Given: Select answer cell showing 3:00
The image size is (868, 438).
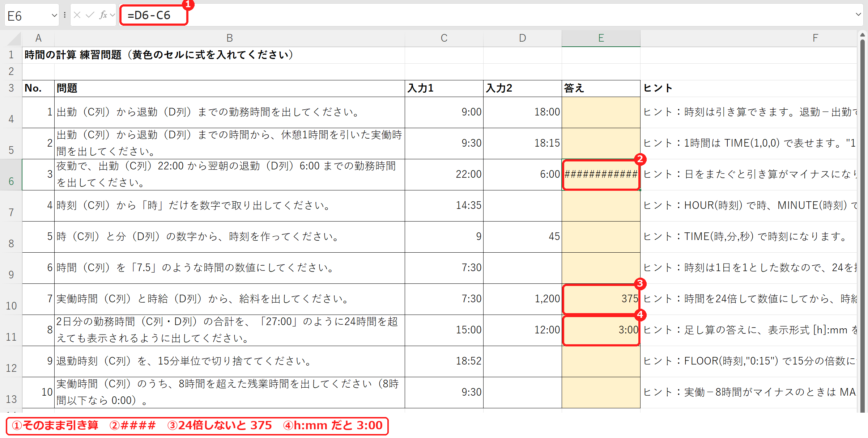Looking at the screenshot, I should point(601,330).
